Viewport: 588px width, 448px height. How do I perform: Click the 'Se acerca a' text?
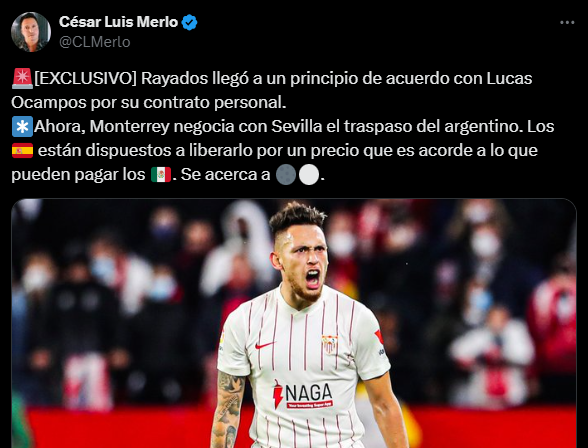pyautogui.click(x=225, y=174)
